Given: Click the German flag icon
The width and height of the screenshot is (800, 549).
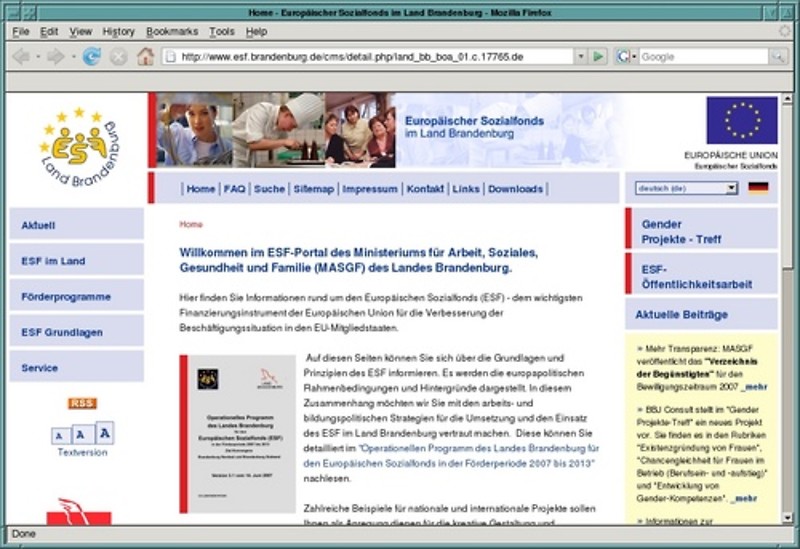Looking at the screenshot, I should click(758, 188).
